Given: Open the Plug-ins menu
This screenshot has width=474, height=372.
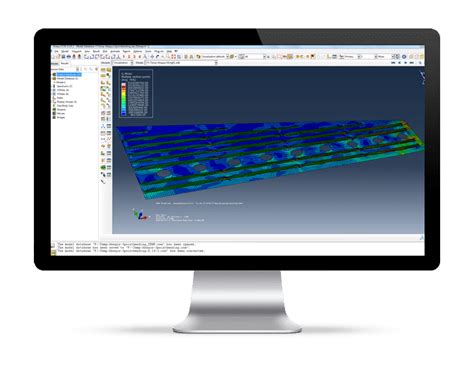Looking at the screenshot, I should pos(160,51).
